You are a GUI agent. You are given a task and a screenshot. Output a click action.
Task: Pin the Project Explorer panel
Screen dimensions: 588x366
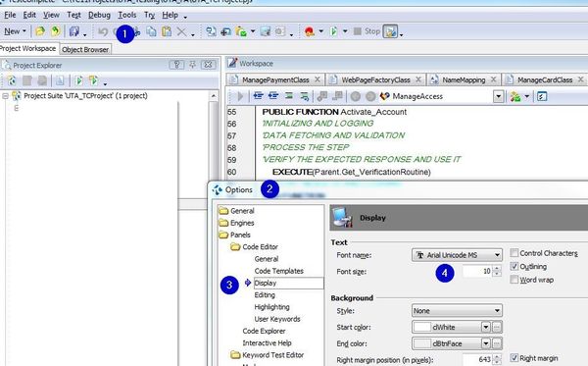pyautogui.click(x=193, y=65)
